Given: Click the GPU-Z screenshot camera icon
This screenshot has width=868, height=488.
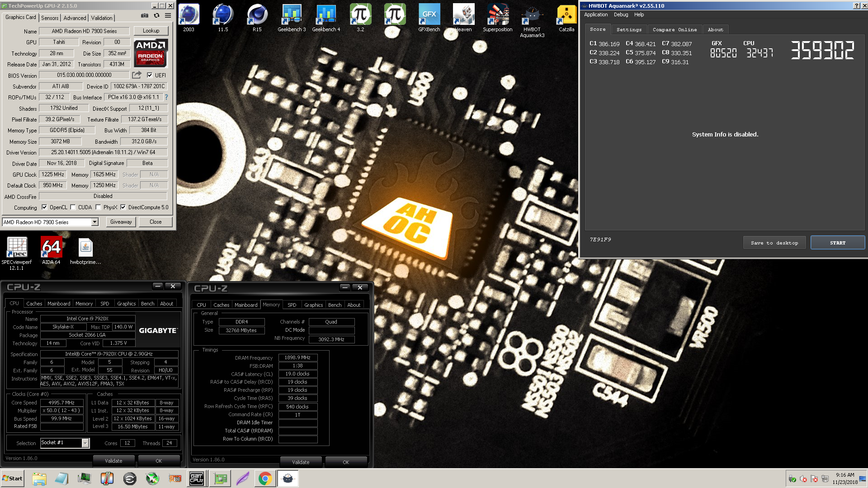Looking at the screenshot, I should pyautogui.click(x=144, y=15).
